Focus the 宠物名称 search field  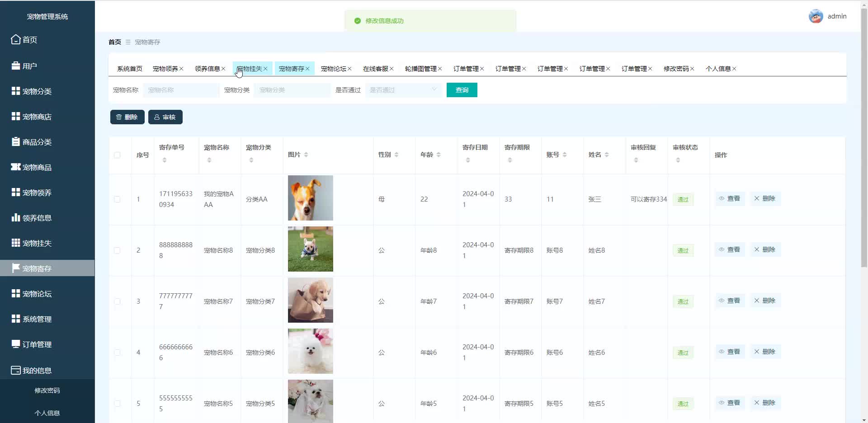(181, 90)
